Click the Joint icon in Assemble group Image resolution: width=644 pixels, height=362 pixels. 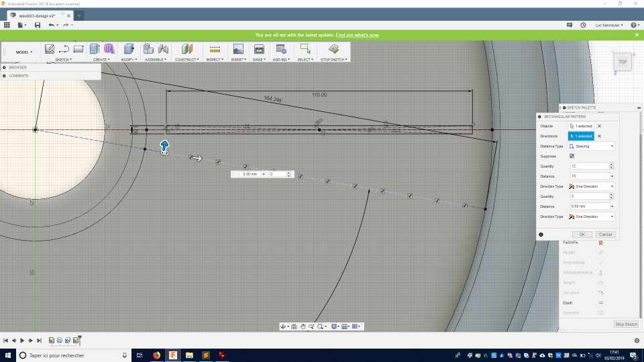[164, 49]
